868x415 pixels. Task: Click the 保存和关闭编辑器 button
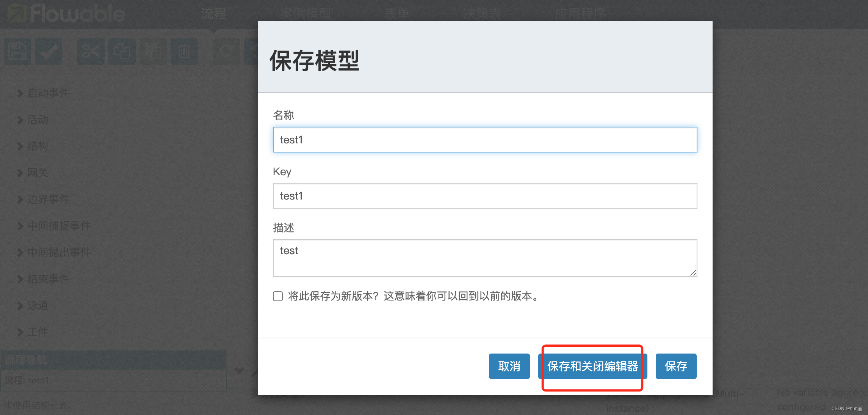click(x=592, y=366)
